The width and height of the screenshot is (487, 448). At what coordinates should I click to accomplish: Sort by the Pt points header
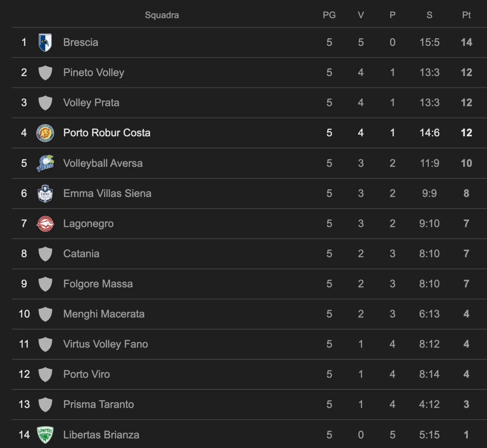coord(466,15)
